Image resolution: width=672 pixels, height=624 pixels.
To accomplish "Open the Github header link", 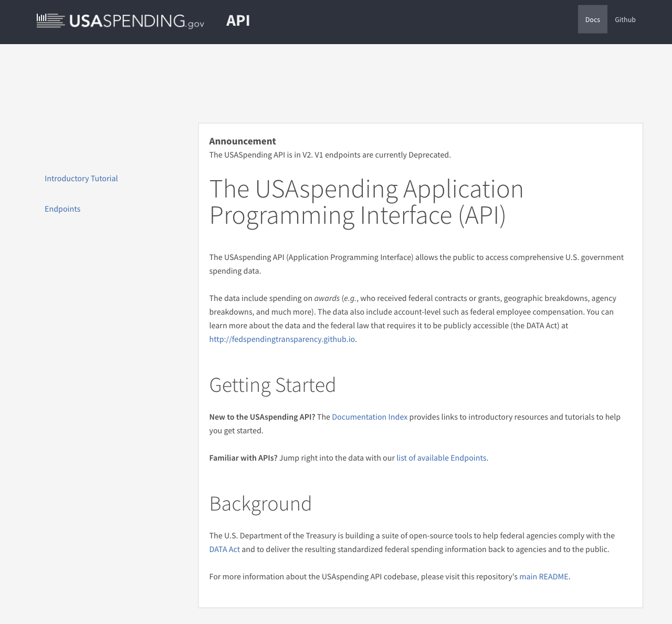I will [x=625, y=19].
